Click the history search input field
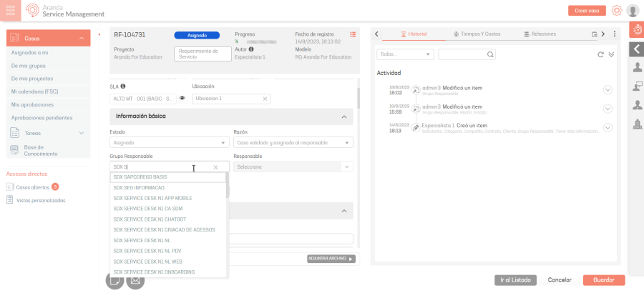Screen dimensions: 644x293 click(x=462, y=54)
